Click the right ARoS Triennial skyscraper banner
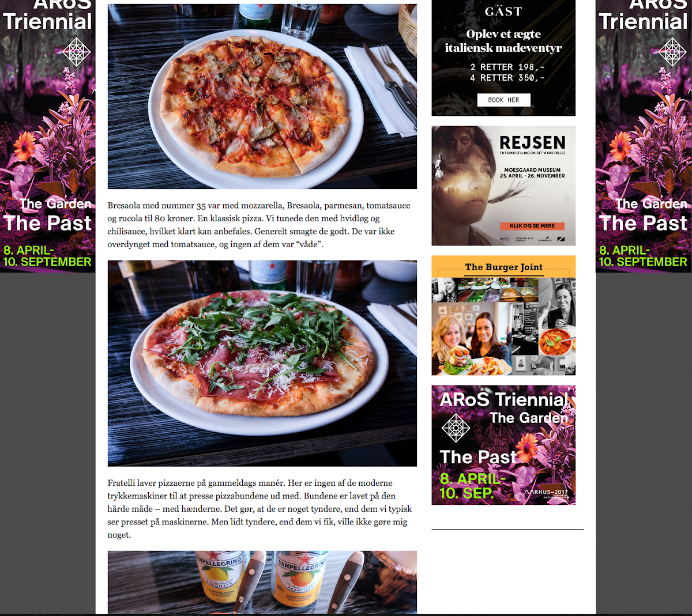The width and height of the screenshot is (692, 616). 644,136
